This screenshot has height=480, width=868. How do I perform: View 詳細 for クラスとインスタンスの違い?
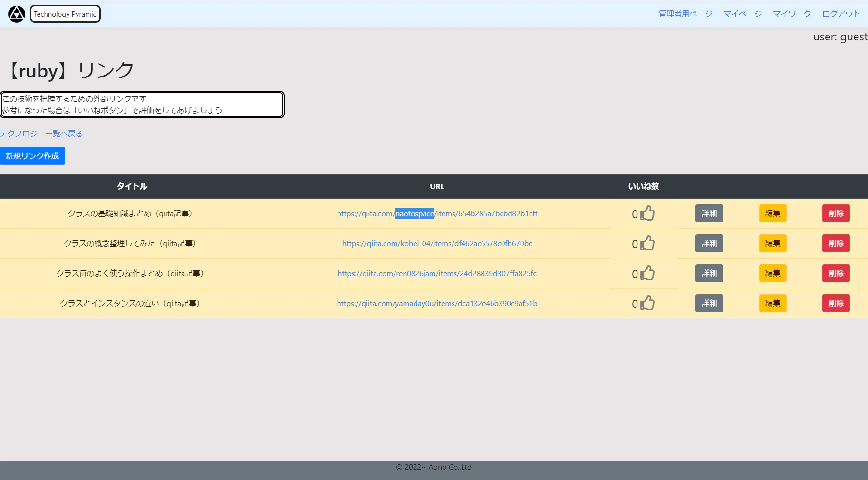[x=709, y=303]
